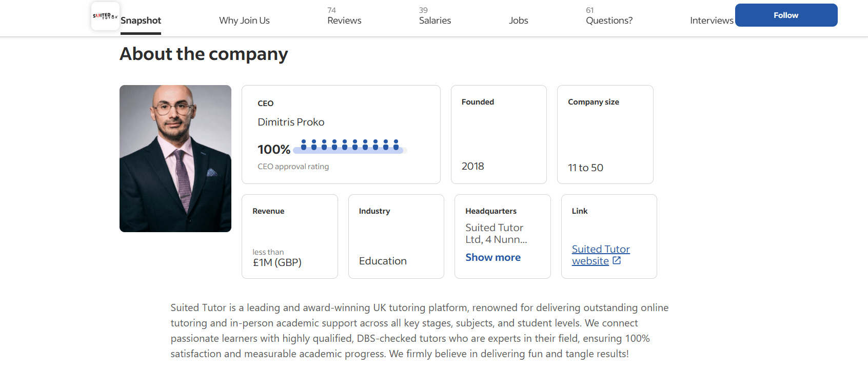Click the CEO portrait photo
The width and height of the screenshot is (868, 370).
pyautogui.click(x=175, y=158)
